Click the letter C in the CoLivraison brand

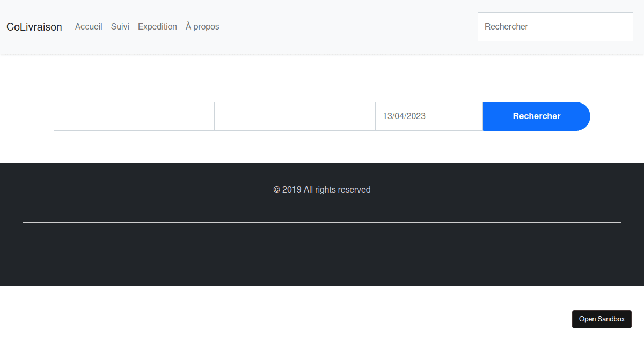click(x=10, y=27)
